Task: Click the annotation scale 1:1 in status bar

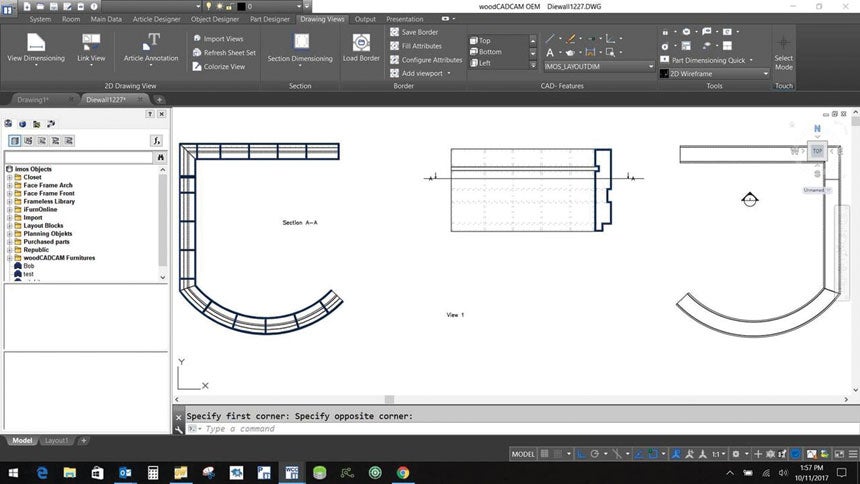Action: pos(716,454)
